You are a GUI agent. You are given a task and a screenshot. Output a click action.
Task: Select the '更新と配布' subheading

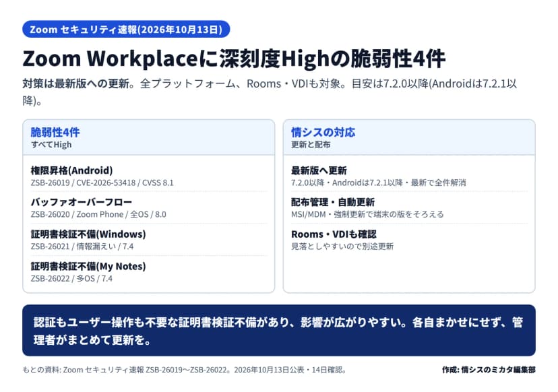(x=311, y=144)
